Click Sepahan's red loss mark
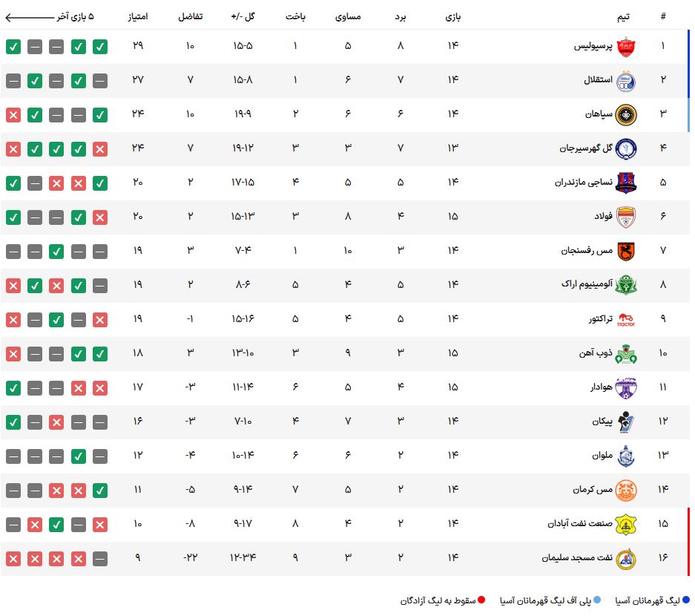The image size is (695, 616). click(13, 115)
